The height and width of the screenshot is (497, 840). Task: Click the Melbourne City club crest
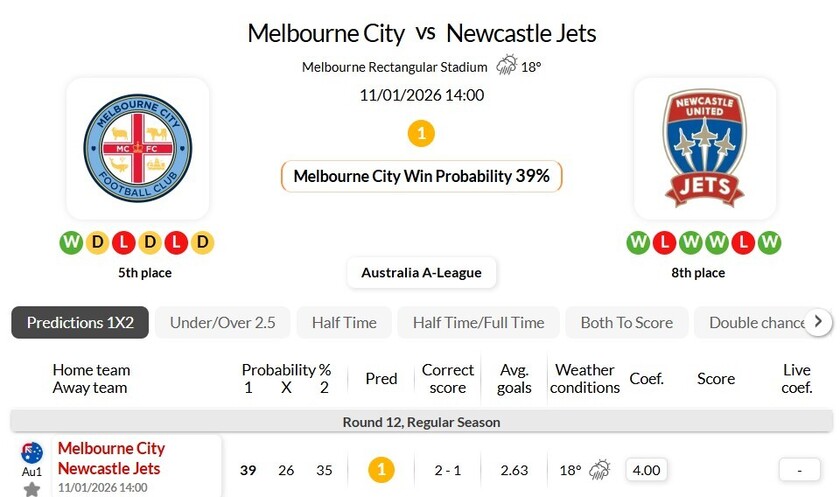tap(137, 148)
